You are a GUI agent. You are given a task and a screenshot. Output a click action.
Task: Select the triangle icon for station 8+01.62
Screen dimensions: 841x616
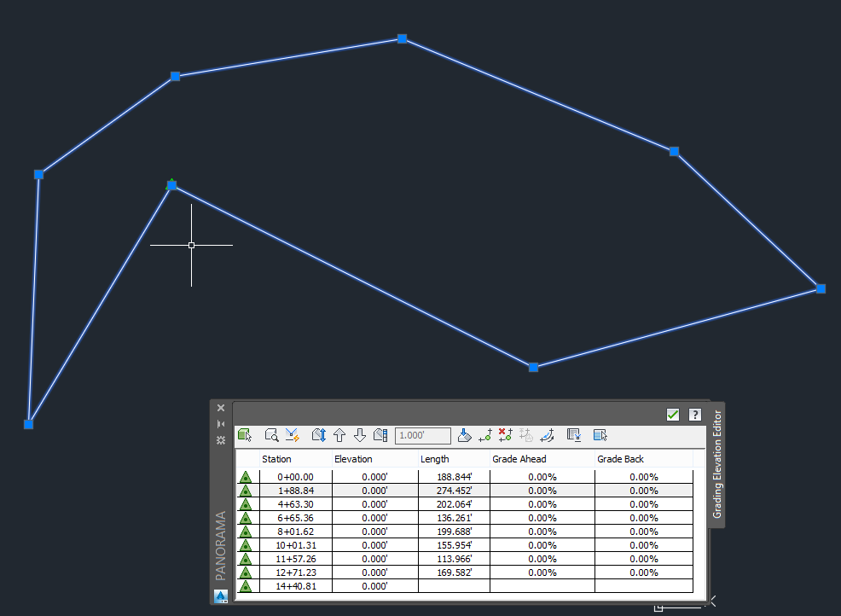coord(246,532)
